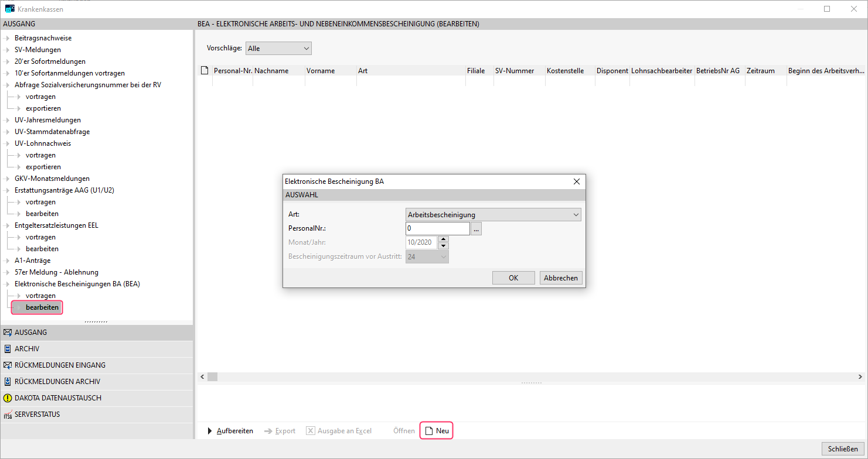Viewport: 868px width, 459px height.
Task: Decrease Monat/Jahr with down stepper
Action: [443, 246]
